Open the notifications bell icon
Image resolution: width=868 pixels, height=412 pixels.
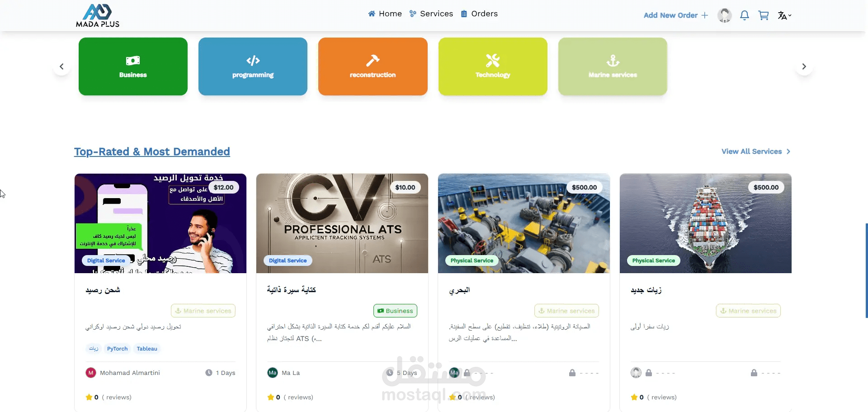745,15
